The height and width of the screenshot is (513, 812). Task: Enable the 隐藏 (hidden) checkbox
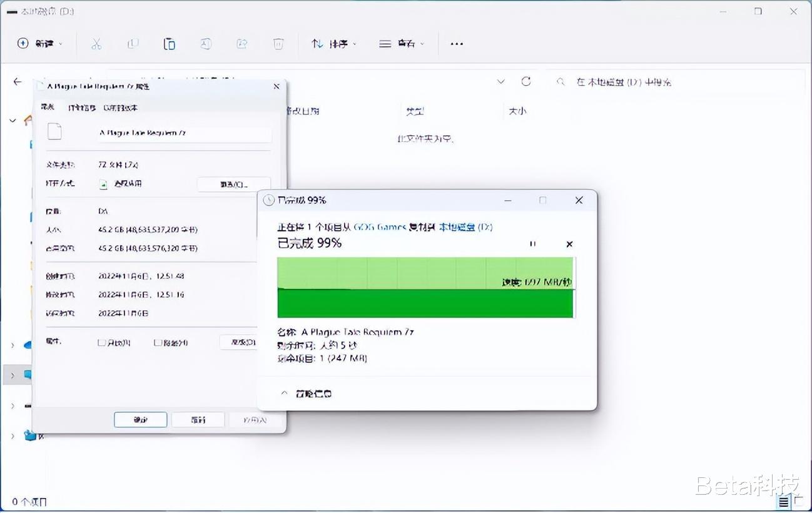(x=158, y=342)
